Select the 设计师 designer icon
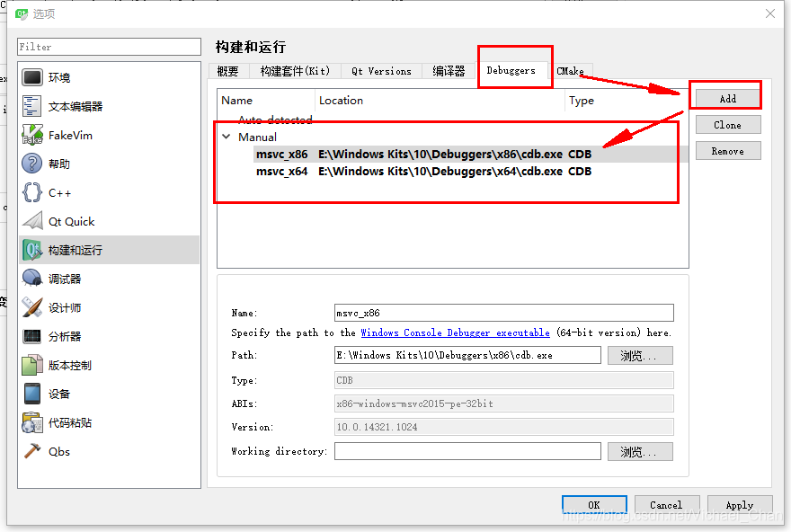The width and height of the screenshot is (791, 532). (x=32, y=307)
